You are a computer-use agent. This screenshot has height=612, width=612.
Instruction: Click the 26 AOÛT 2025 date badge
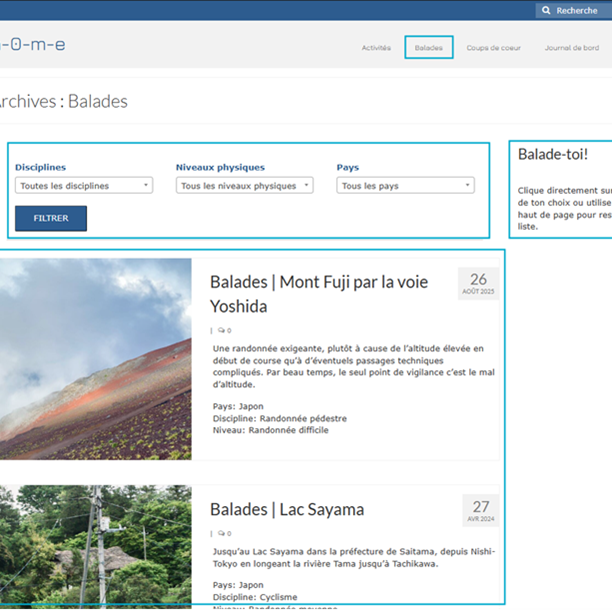[x=478, y=283]
